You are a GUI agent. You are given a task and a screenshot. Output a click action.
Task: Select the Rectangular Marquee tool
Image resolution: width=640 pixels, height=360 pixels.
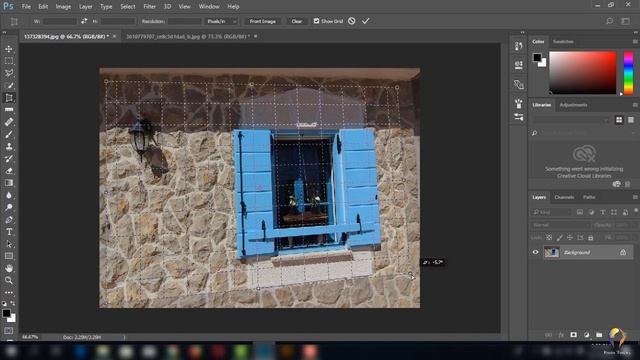pyautogui.click(x=9, y=61)
